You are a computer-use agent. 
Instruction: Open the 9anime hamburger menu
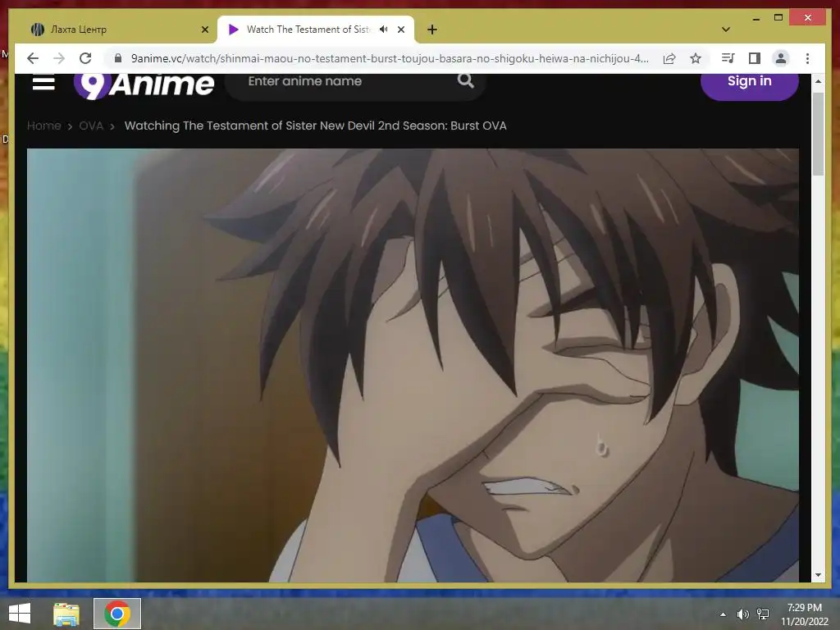[43, 83]
